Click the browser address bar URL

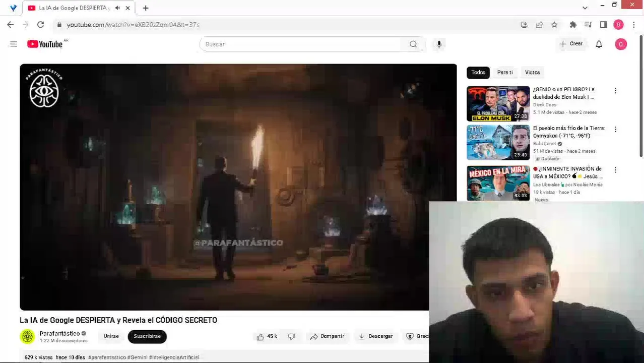pos(133,25)
